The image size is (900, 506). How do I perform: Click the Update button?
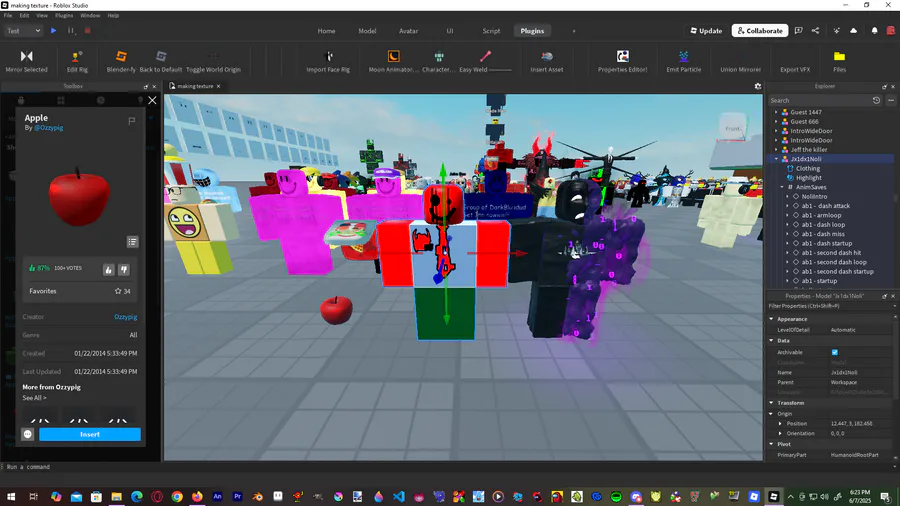pos(706,31)
